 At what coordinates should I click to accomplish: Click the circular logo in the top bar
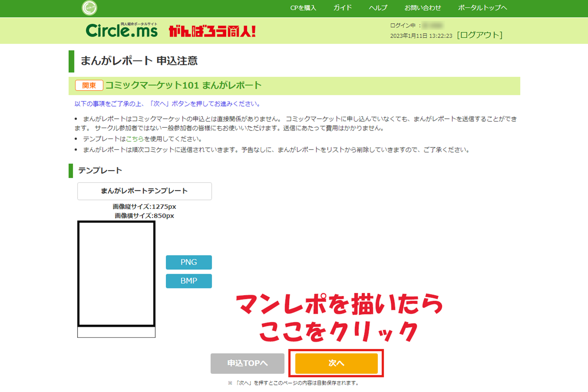[x=89, y=8]
